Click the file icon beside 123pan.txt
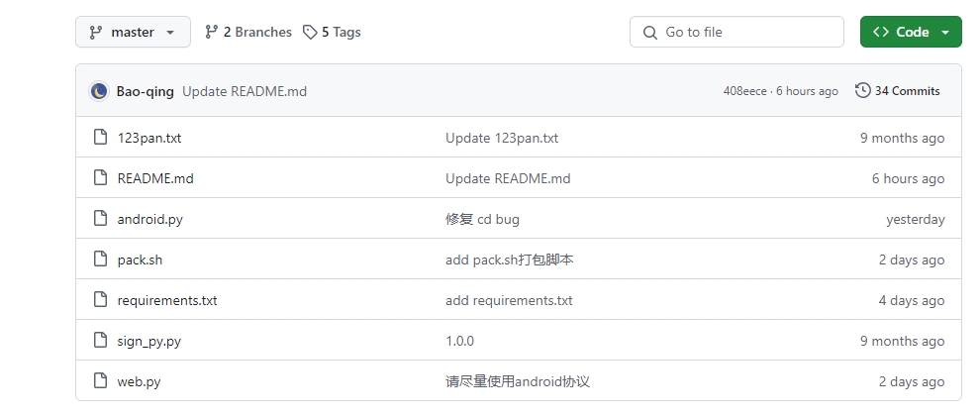The width and height of the screenshot is (980, 416). [100, 138]
